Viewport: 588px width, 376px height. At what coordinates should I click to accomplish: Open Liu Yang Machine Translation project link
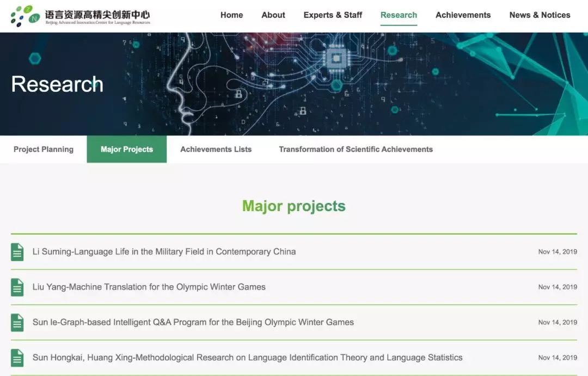149,287
